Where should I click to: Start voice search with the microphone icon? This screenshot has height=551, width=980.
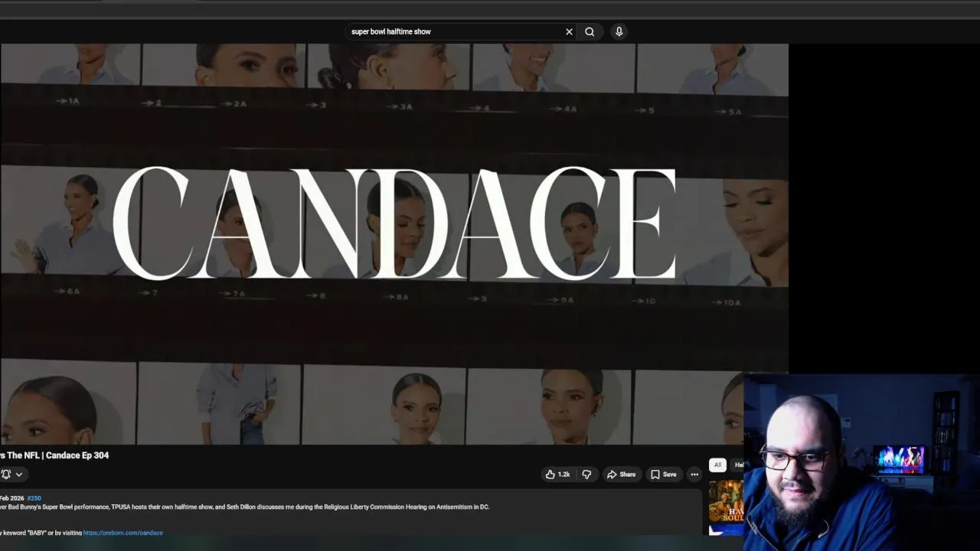[x=619, y=31]
